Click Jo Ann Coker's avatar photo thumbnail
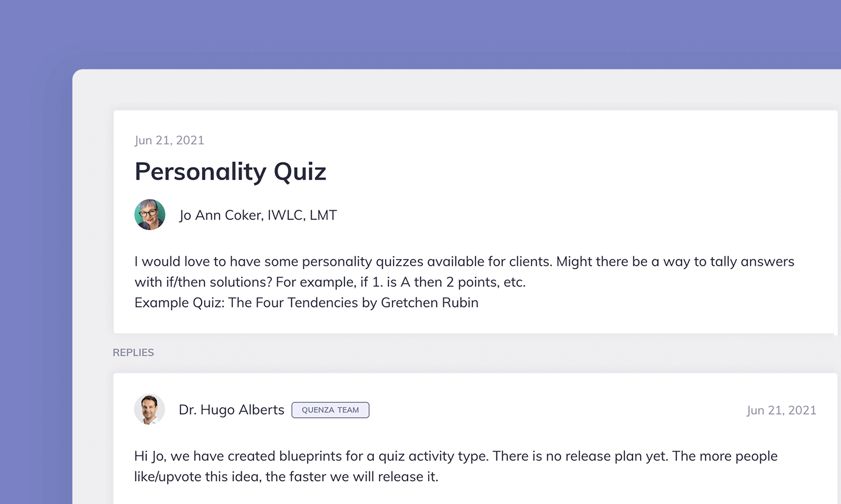This screenshot has width=841, height=504. click(x=150, y=214)
